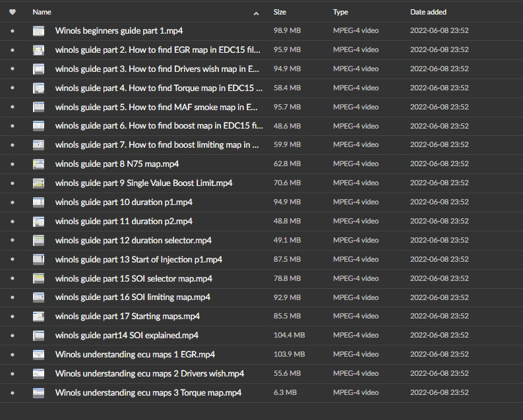Toggle favorite dot for part 16 SOI limiting map
This screenshot has height=420, width=523.
coord(12,297)
